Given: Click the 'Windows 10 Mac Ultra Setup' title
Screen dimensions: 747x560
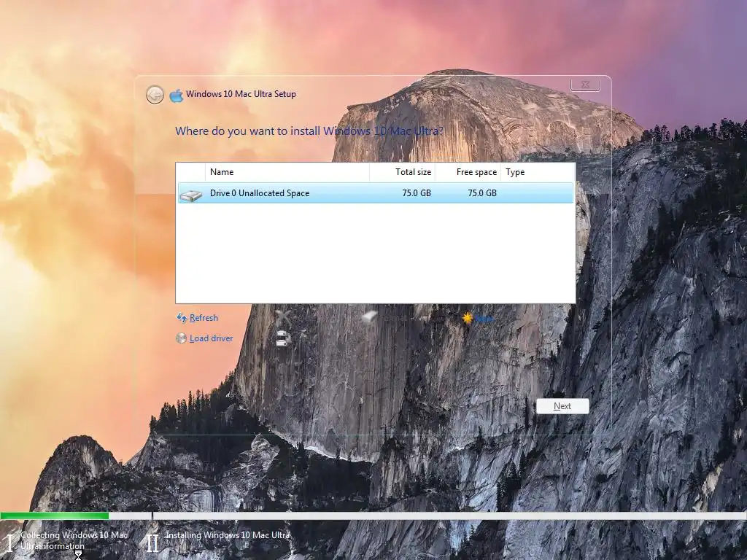Looking at the screenshot, I should click(241, 94).
